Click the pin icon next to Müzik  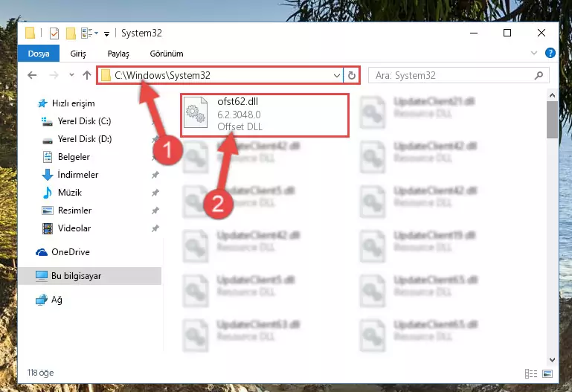click(x=155, y=193)
